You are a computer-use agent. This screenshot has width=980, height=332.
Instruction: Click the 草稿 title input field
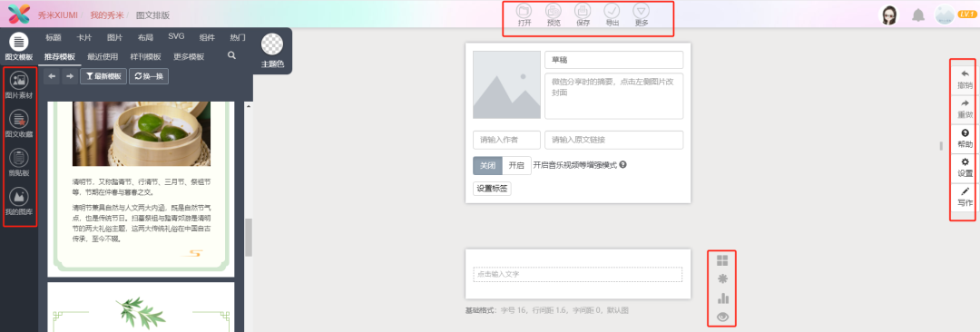(613, 60)
